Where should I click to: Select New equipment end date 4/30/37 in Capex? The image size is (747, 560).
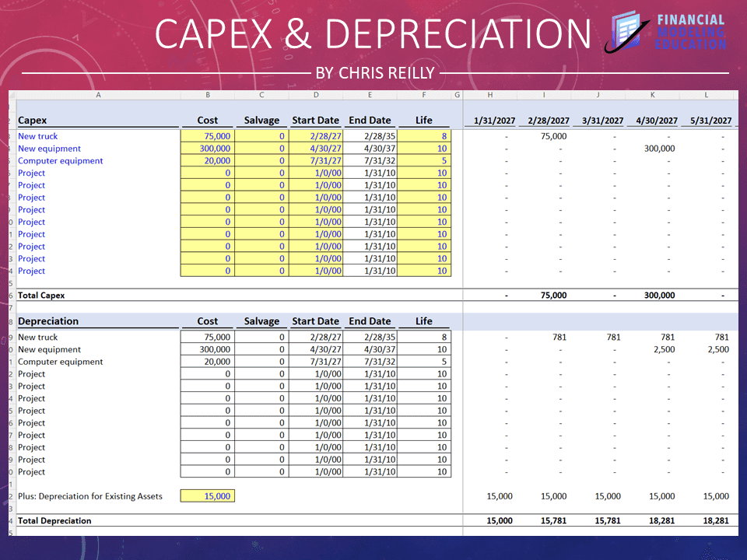[x=370, y=149]
